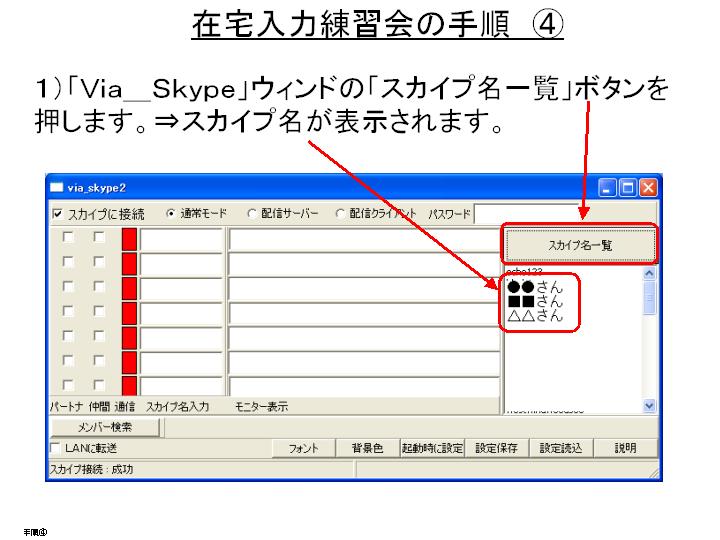720x540 pixels.
Task: Open the フォント settings button
Action: (x=303, y=448)
